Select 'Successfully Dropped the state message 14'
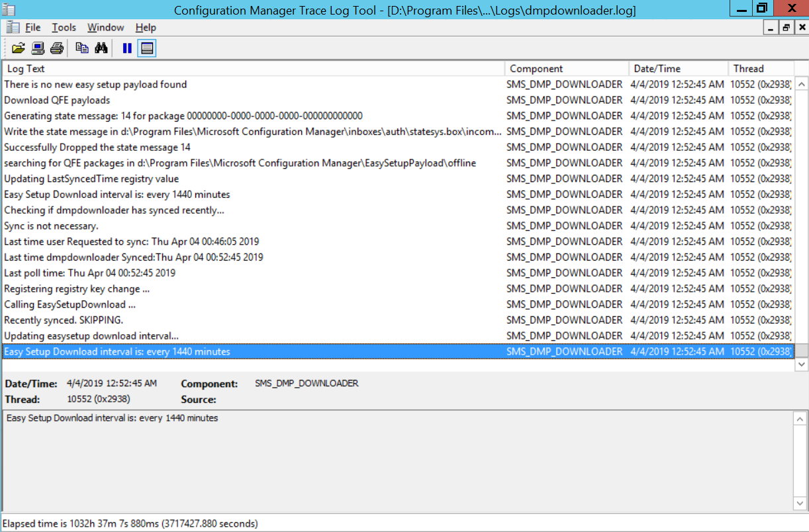The height and width of the screenshot is (532, 809). (398, 148)
